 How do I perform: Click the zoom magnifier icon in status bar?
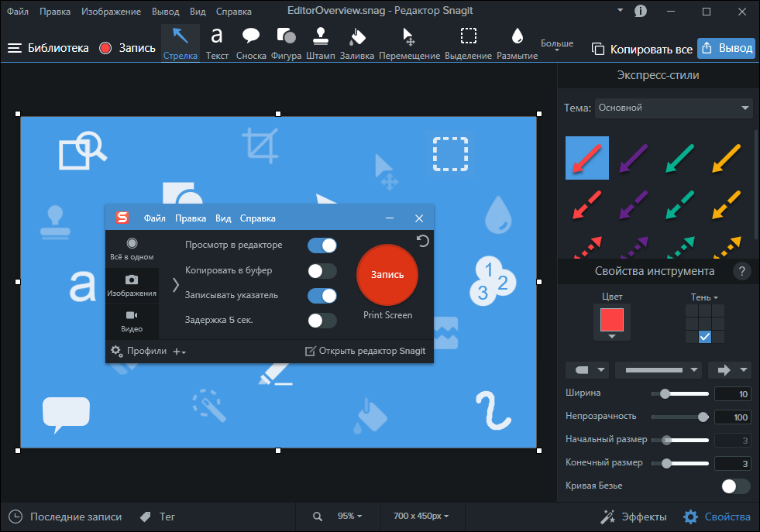coord(318,517)
